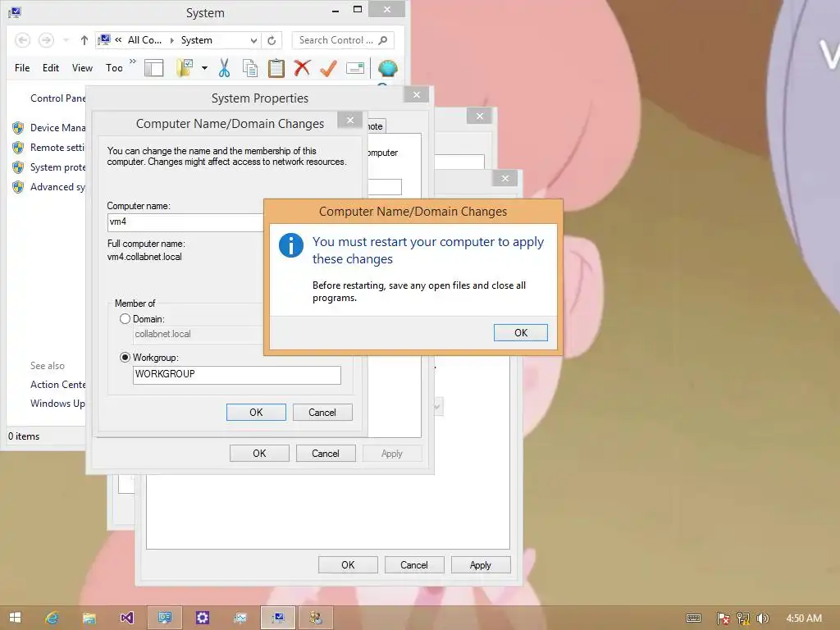This screenshot has width=840, height=630.
Task: Click the Paste clipboard icon
Action: pos(276,68)
